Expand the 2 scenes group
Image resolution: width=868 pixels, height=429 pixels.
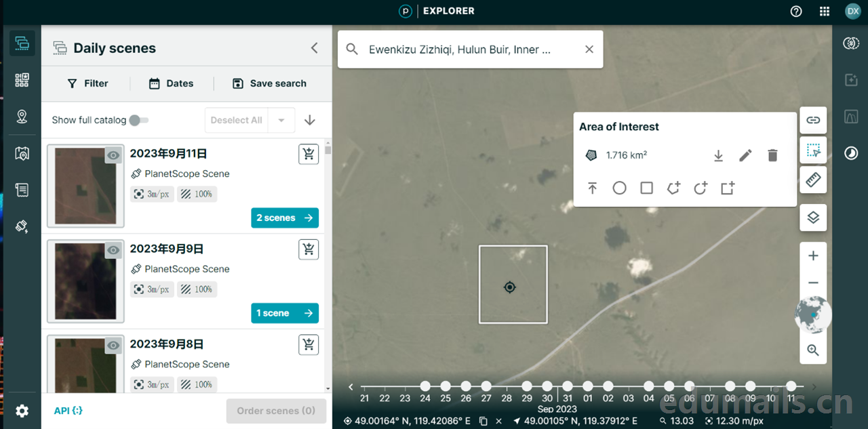pos(284,218)
